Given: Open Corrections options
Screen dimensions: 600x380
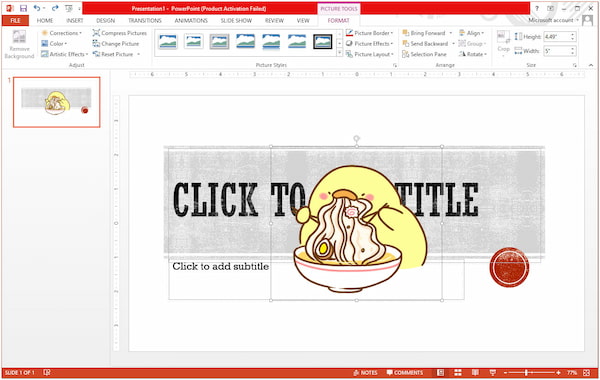Looking at the screenshot, I should [x=62, y=33].
